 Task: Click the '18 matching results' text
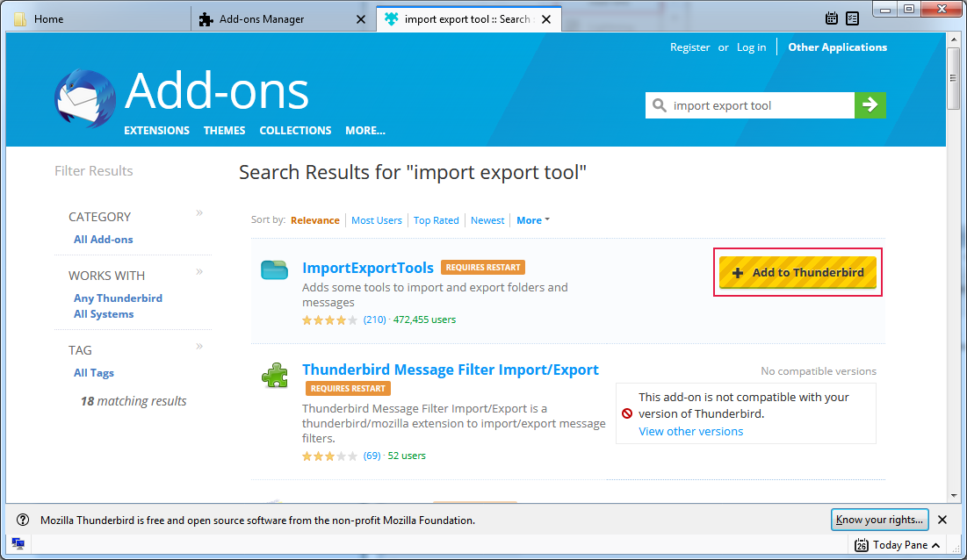point(134,401)
